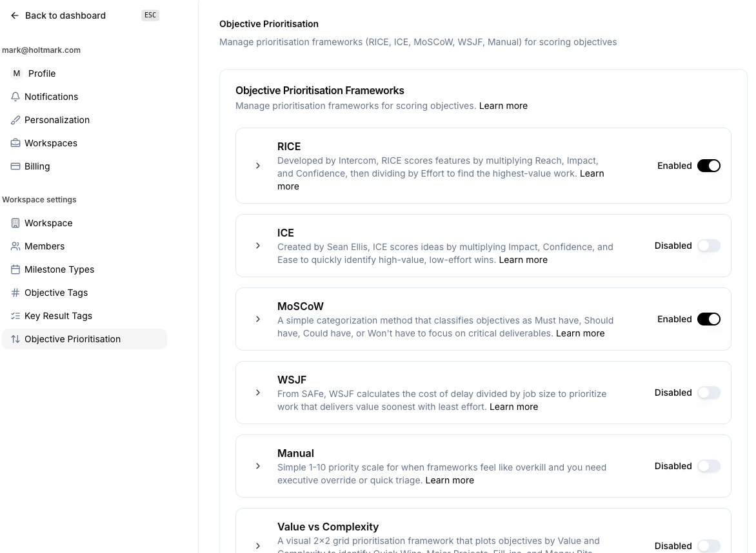Viewport: 756px width, 553px height.
Task: Click the Personalization brush icon
Action: tap(15, 120)
